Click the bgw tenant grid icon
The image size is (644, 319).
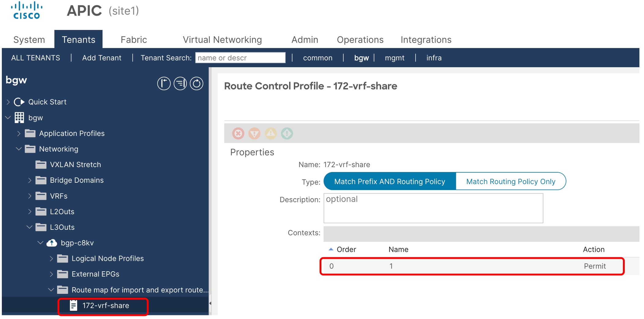click(x=19, y=118)
